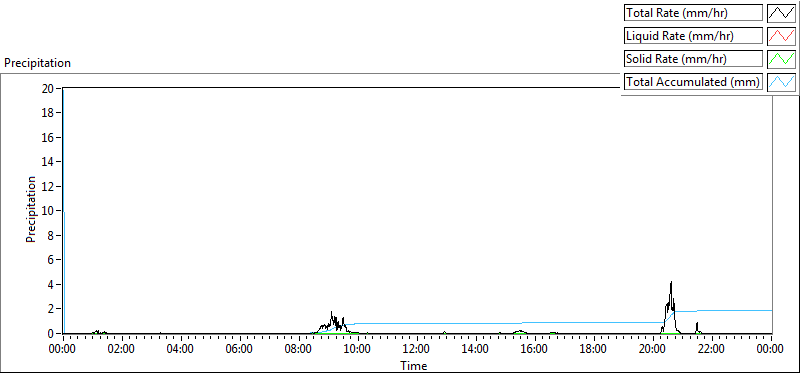
Task: Select the Solid Rate (mm/hr) legend label
Action: tap(693, 59)
